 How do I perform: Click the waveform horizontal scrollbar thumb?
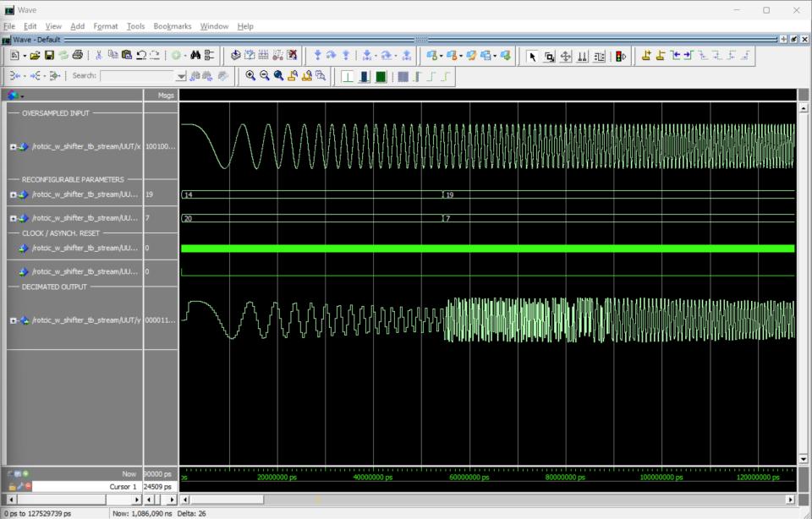(x=228, y=500)
